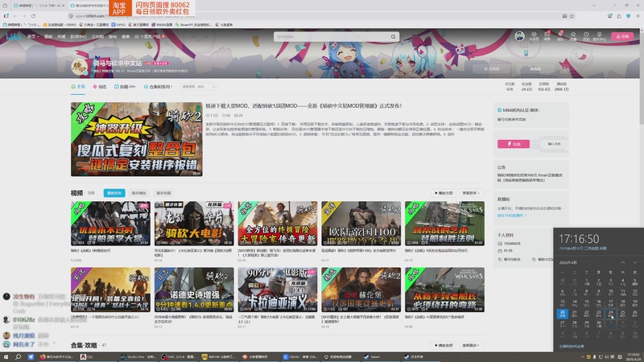Select the 主页 tab on the profile
The height and width of the screenshot is (362, 644).
[x=78, y=87]
